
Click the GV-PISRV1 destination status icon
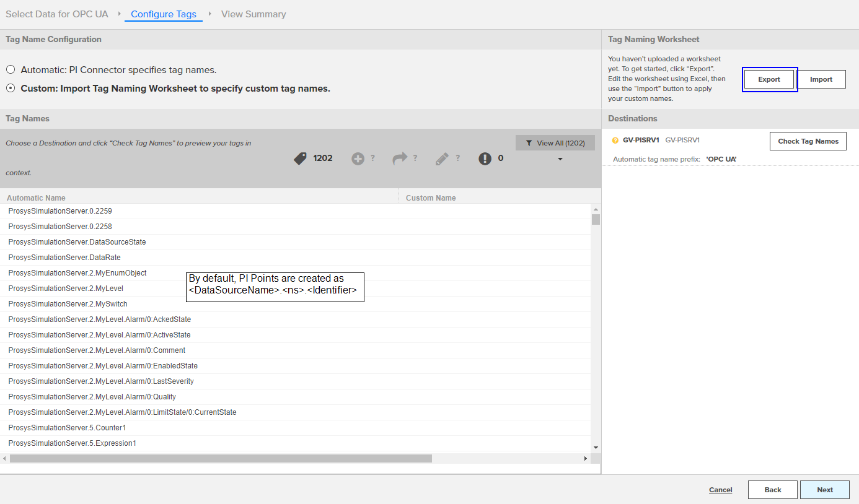[615, 141]
